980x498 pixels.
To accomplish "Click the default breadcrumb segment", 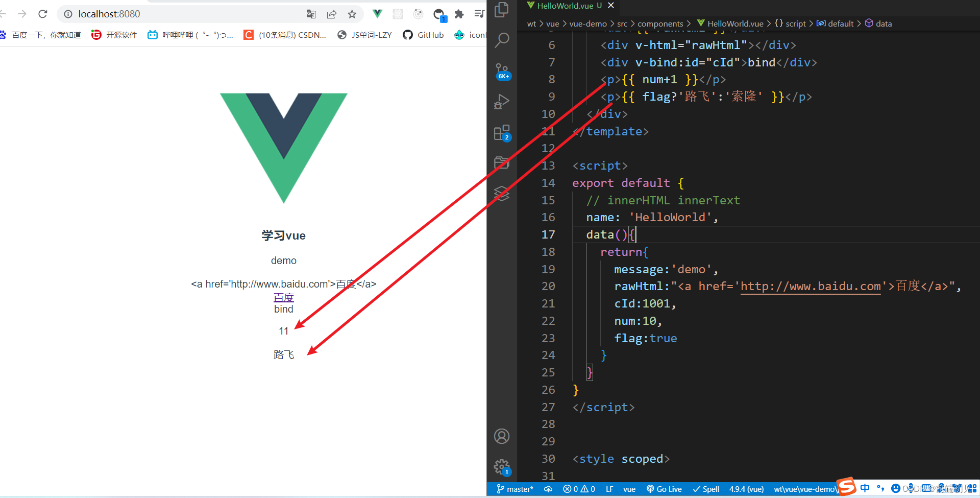I will pyautogui.click(x=835, y=23).
